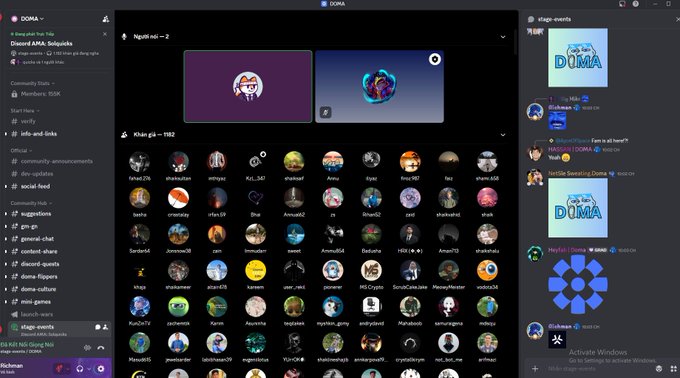This screenshot has height=378, width=680.
Task: Open the Discord AMA: Solquicks event title
Action: [x=42, y=43]
